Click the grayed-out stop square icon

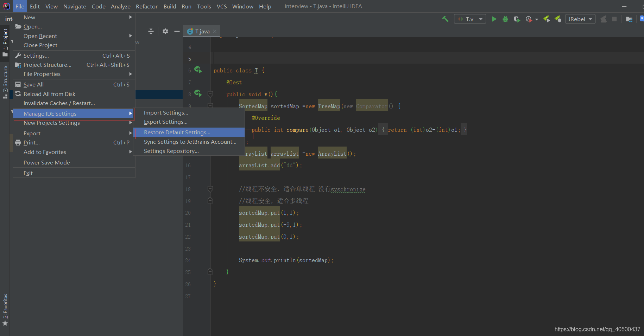tap(614, 19)
